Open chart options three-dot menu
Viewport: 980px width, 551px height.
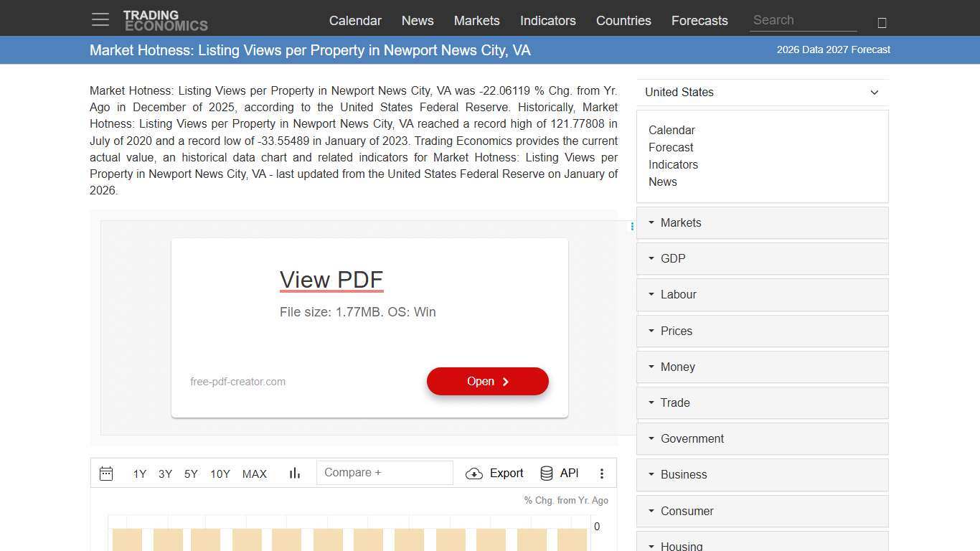pos(602,474)
